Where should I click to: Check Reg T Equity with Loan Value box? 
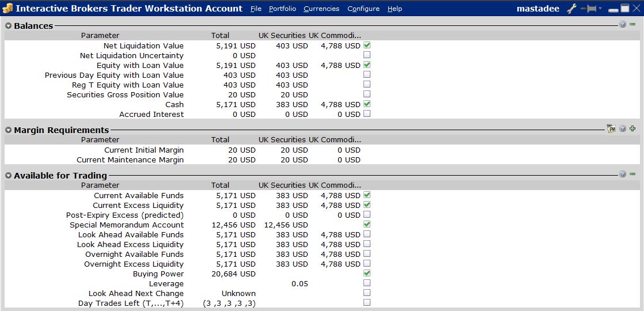coord(367,84)
